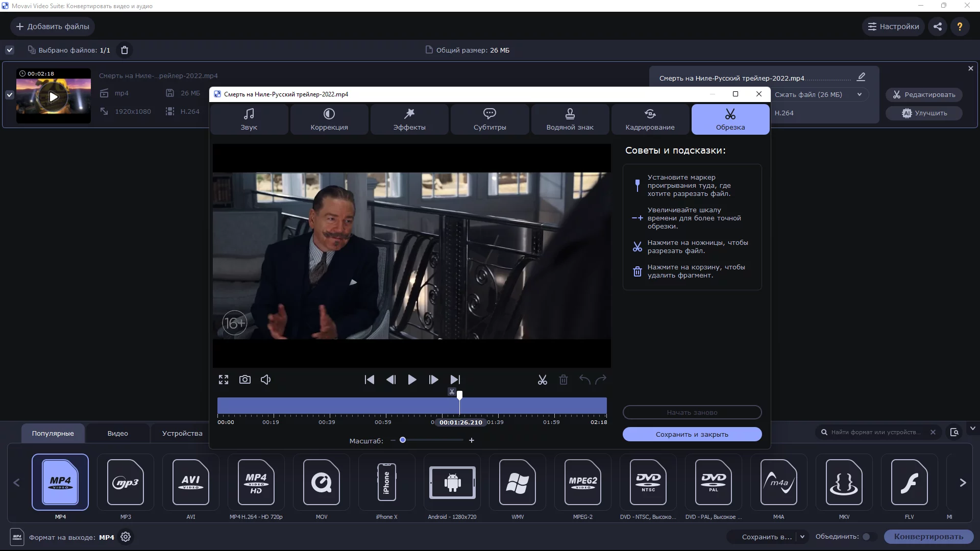This screenshot has height=551, width=980.
Task: Step one frame backward
Action: coord(391,380)
